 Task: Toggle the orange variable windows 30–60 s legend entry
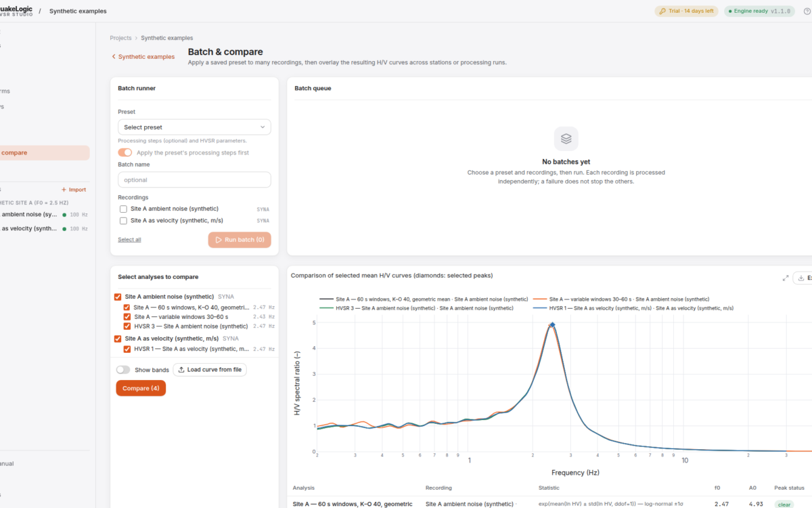[x=621, y=299]
